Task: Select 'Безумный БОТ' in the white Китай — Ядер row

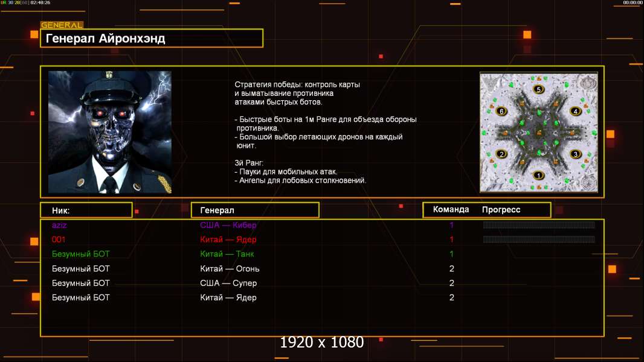Action: click(x=80, y=297)
